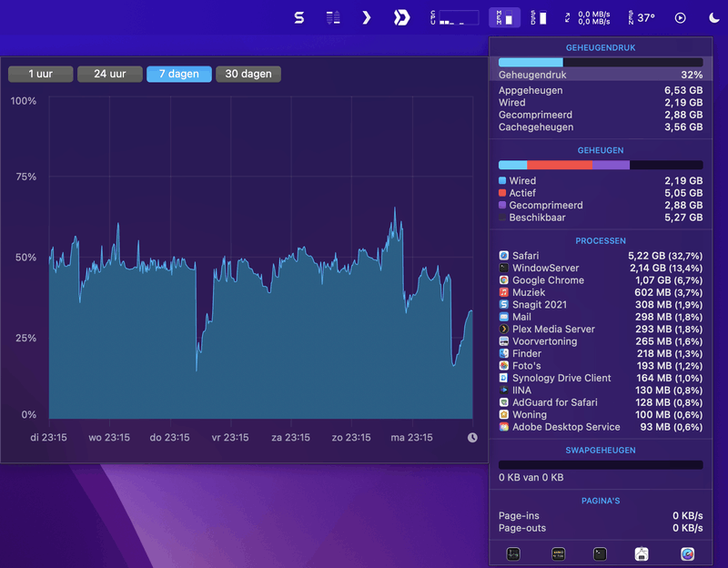Screen dimensions: 728x568
Task: Click the Finder process icon
Action: [x=504, y=353]
